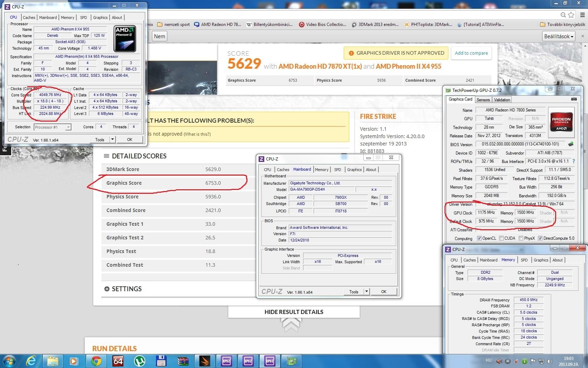Viewport: 588px width, 368px height.
Task: Click the Radeon Graphics logo in GPU-Z
Action: pyautogui.click(x=561, y=122)
